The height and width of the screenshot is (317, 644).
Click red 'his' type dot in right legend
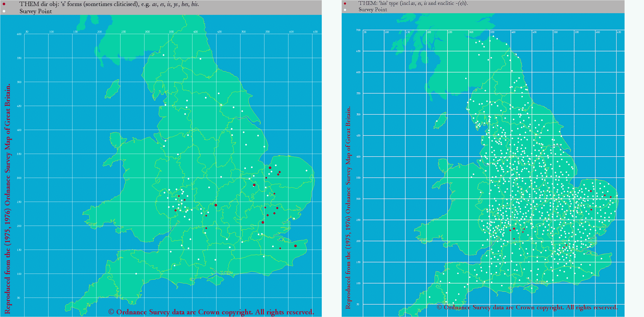click(345, 4)
